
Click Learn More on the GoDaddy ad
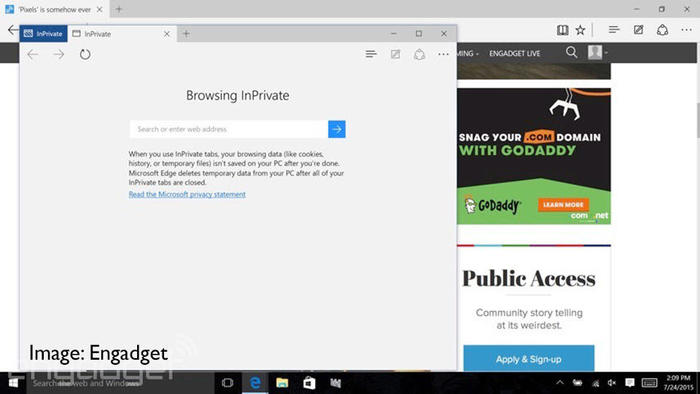click(x=563, y=204)
